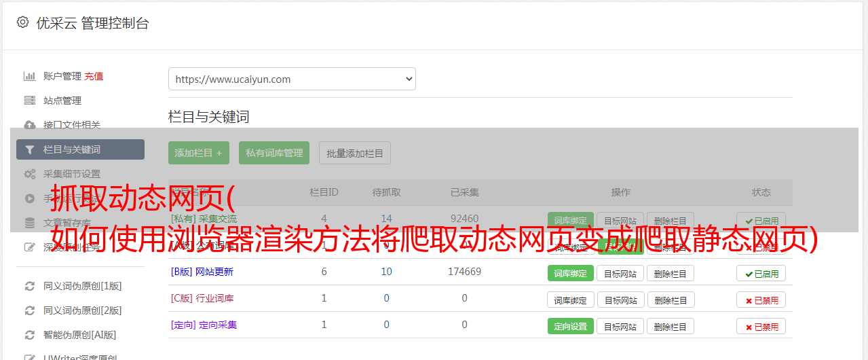Click the 添加栏目 + button
This screenshot has height=360, width=868.
[x=199, y=153]
